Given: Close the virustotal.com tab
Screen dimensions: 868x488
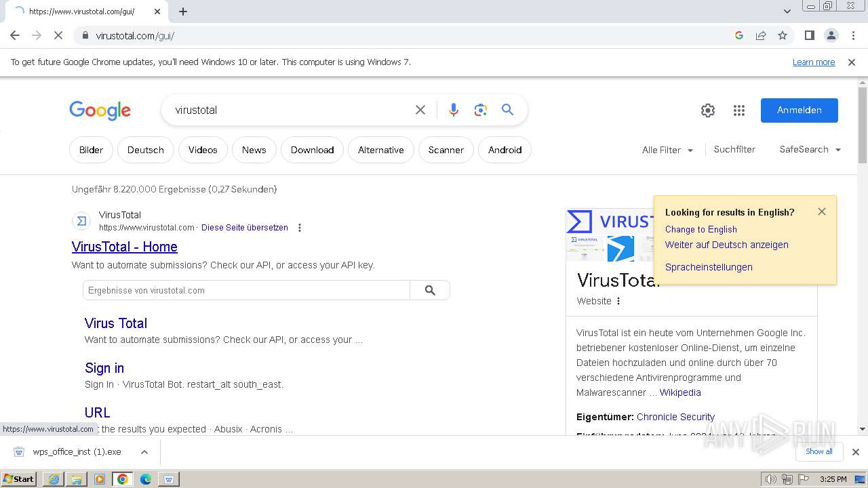Looking at the screenshot, I should (x=157, y=12).
